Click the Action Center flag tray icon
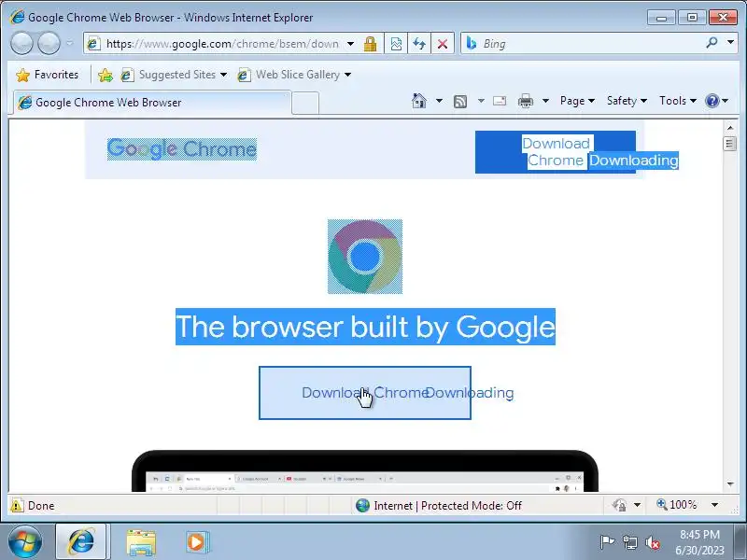Screen dimensions: 747x560 pos(607,542)
